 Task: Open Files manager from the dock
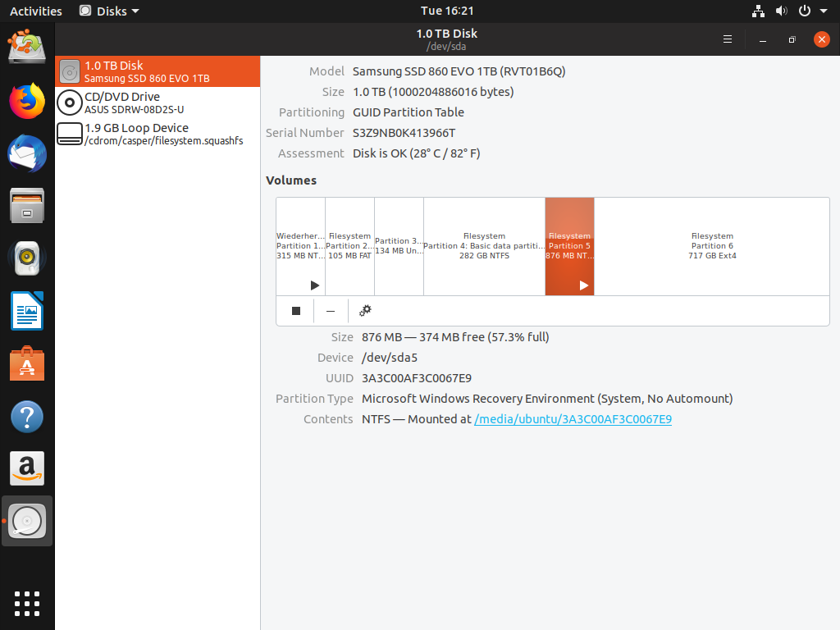click(x=27, y=205)
